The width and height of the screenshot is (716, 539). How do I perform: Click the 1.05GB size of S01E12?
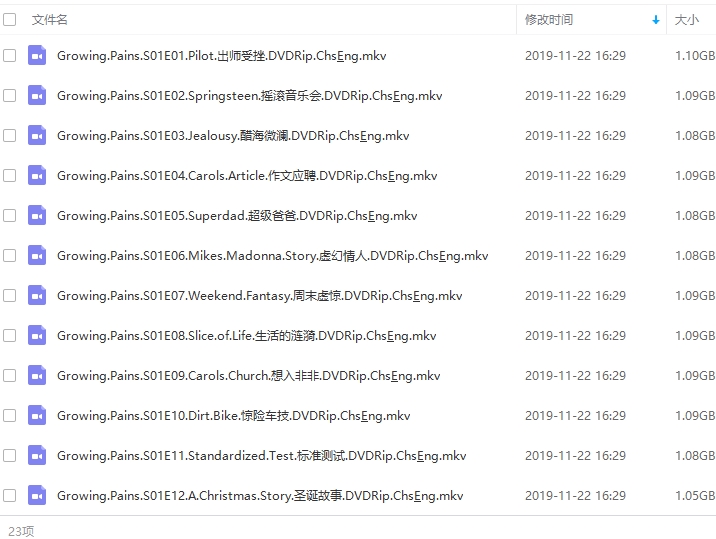(x=695, y=496)
